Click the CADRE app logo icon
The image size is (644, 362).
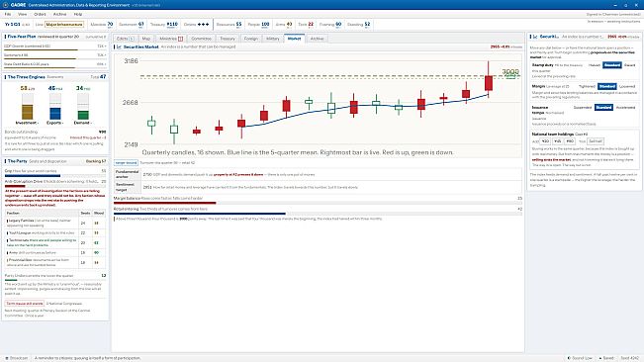[x=5, y=5]
